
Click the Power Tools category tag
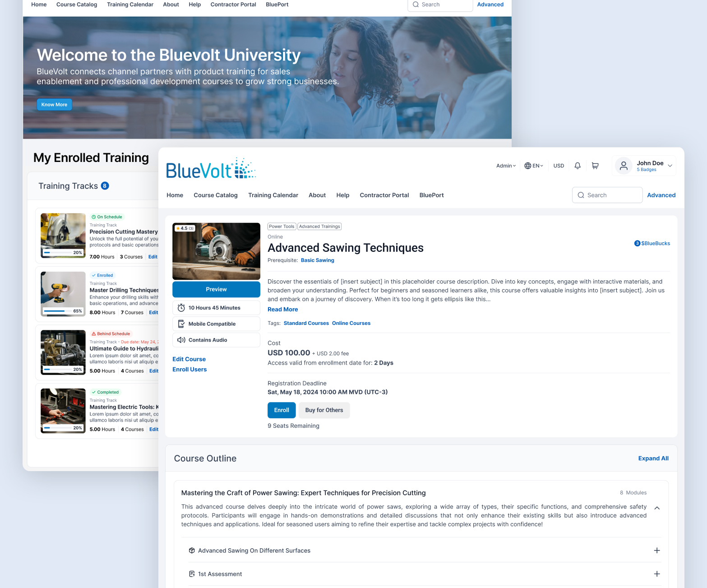282,227
